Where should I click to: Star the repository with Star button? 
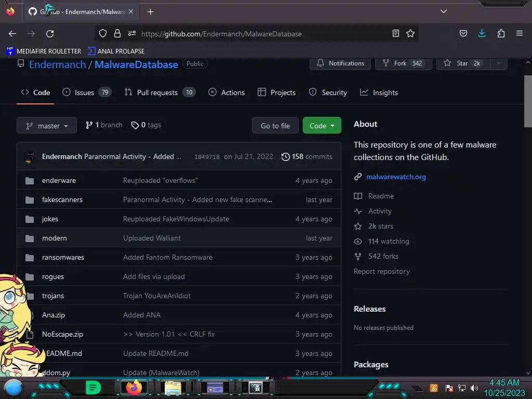[x=463, y=63]
